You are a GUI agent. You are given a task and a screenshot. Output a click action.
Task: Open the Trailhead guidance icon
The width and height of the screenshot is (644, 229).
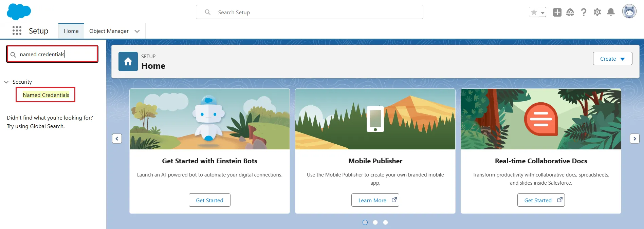(x=570, y=13)
